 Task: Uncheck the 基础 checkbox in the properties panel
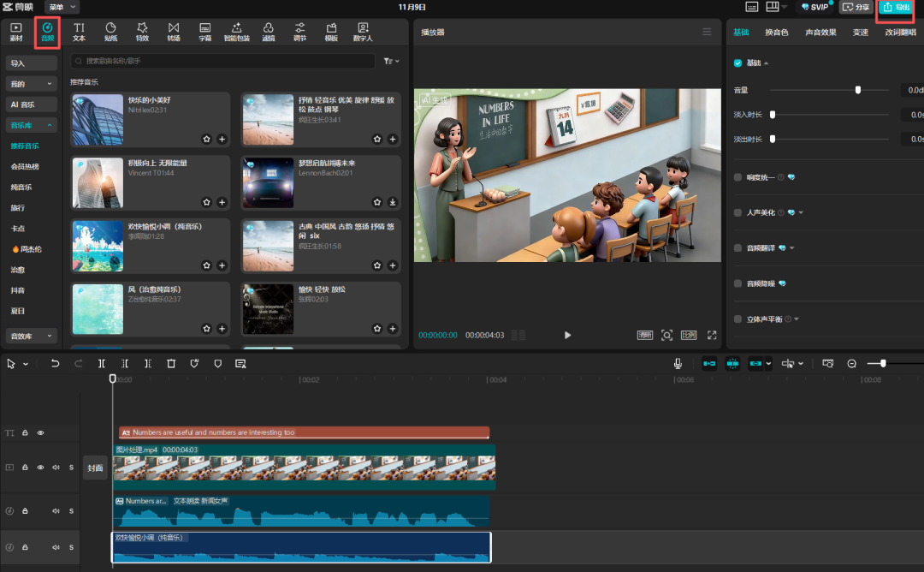click(x=738, y=63)
